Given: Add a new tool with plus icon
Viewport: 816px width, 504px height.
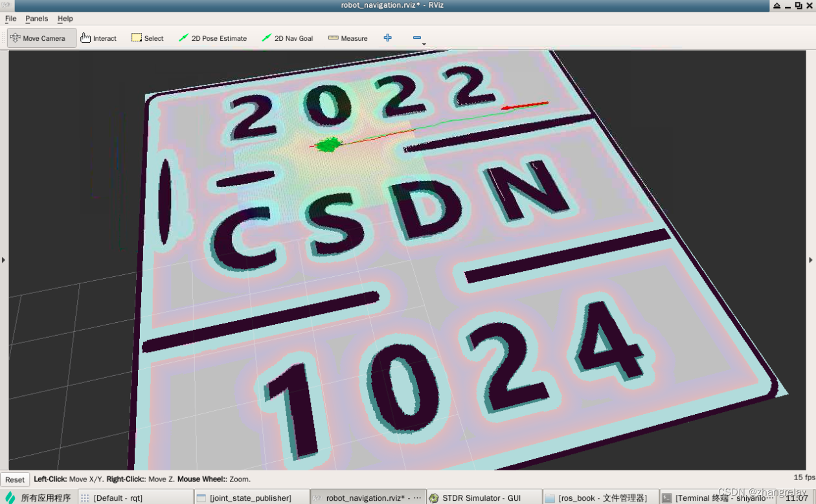Looking at the screenshot, I should pos(387,38).
